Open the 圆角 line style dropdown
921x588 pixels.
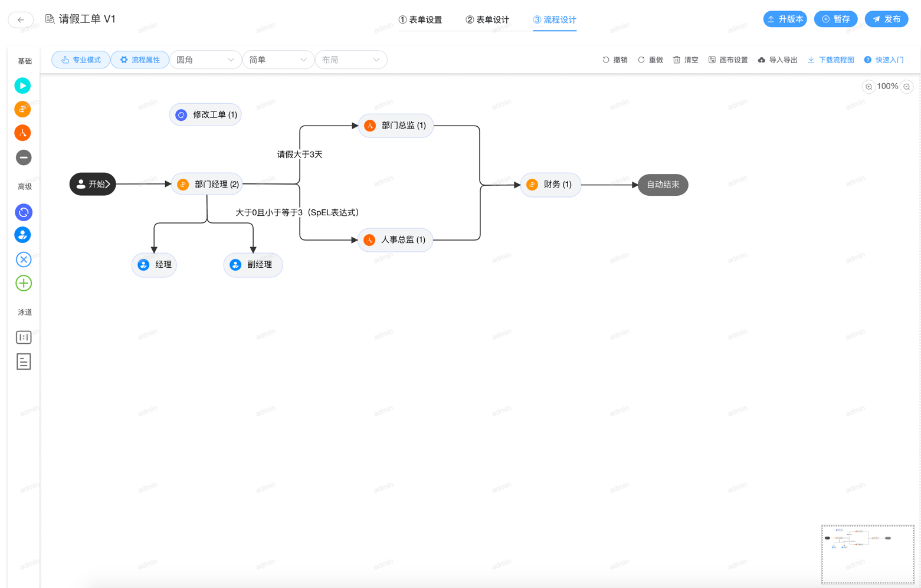[x=205, y=60]
